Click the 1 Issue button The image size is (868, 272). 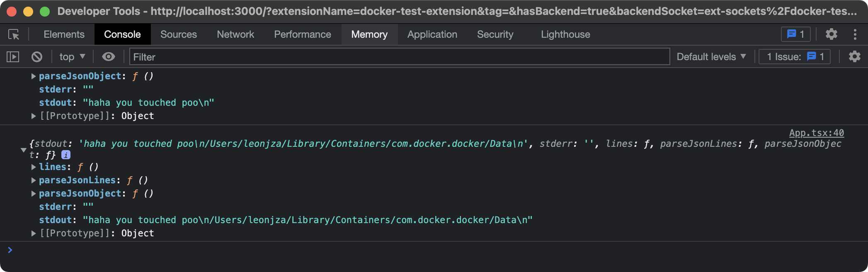click(x=795, y=57)
